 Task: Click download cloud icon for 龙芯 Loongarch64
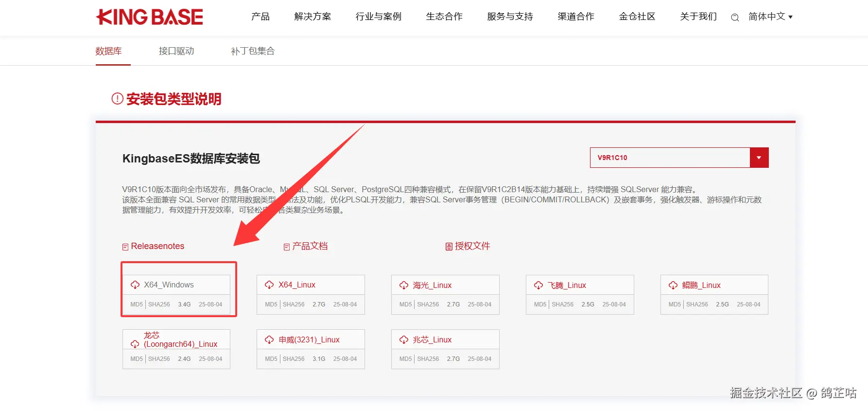135,344
